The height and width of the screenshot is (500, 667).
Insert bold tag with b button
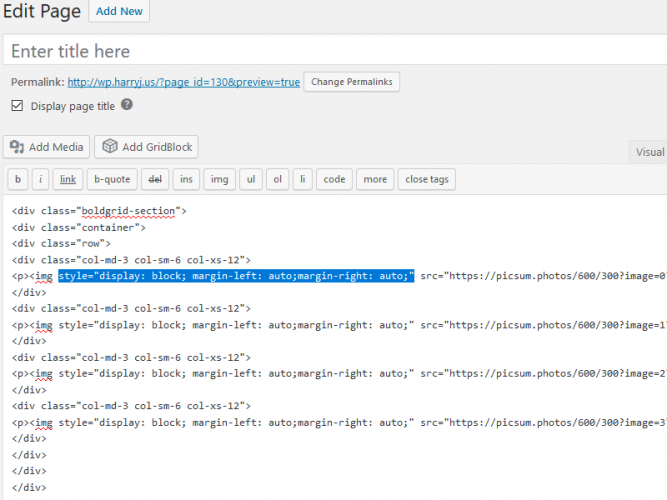click(x=17, y=180)
